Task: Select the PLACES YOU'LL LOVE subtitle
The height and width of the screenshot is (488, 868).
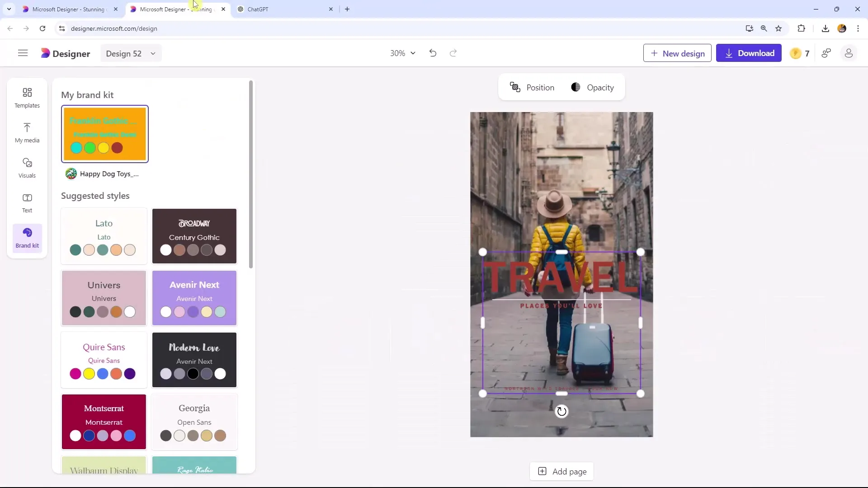Action: click(561, 306)
